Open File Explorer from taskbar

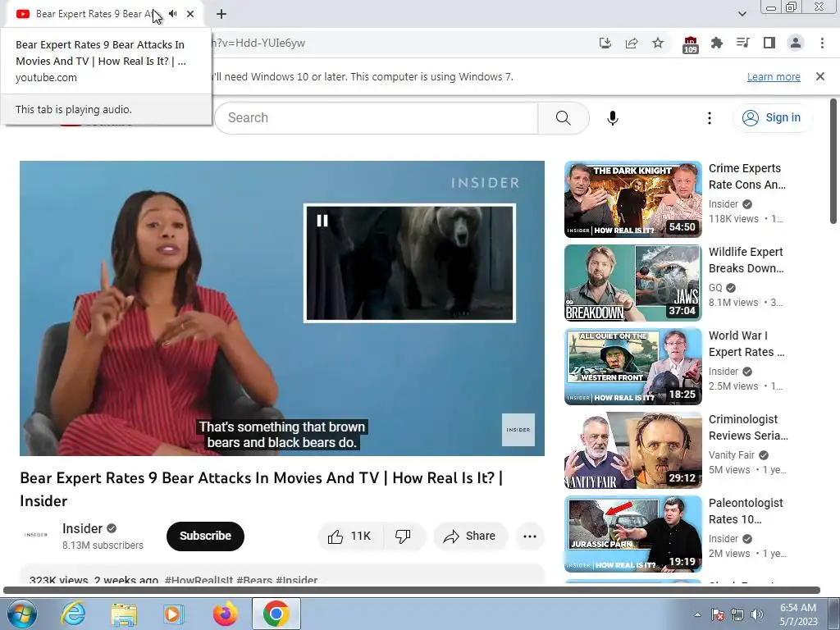click(x=124, y=614)
